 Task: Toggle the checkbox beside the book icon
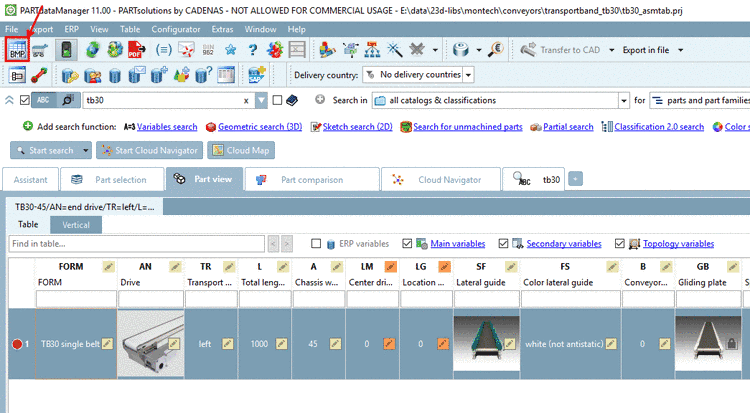pos(277,100)
